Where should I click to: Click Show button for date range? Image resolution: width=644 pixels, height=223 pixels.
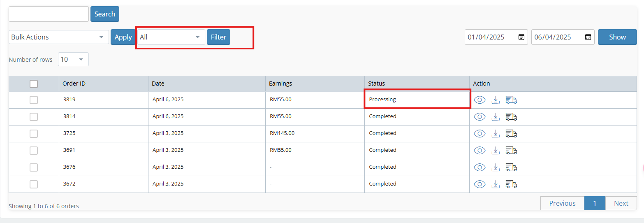pos(617,37)
